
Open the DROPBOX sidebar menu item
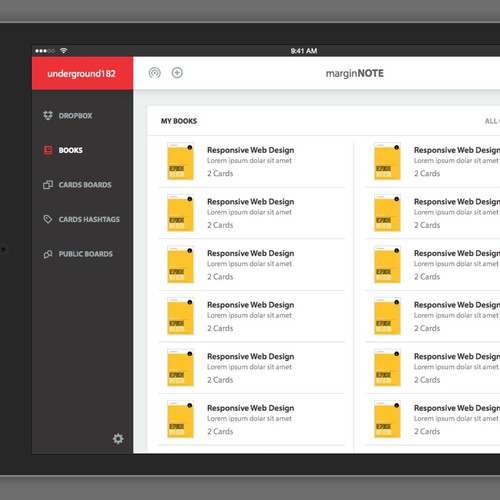[75, 116]
